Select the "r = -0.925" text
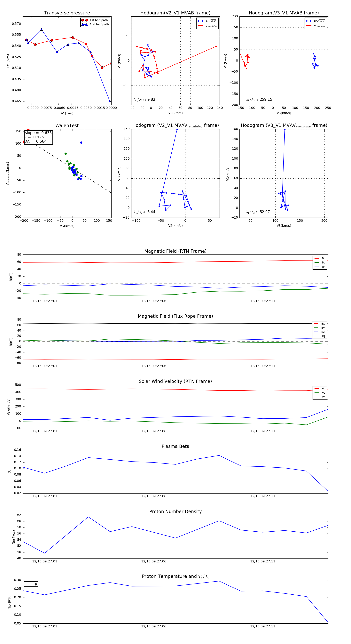The width and height of the screenshot is (351, 644). pyautogui.click(x=34, y=137)
